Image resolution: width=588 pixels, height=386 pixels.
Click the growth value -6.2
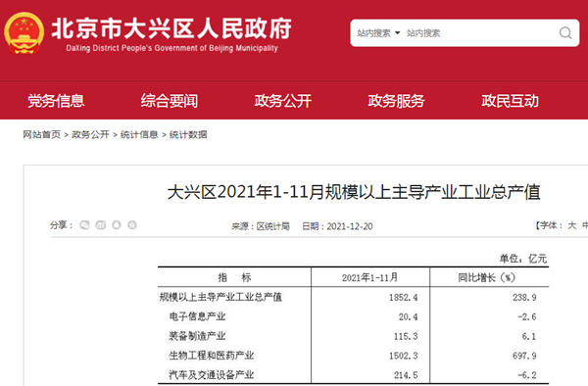click(x=527, y=375)
